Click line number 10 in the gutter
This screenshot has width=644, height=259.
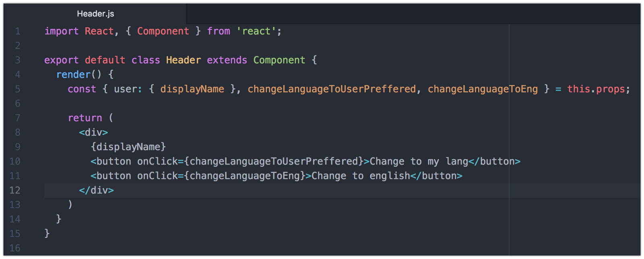15,162
